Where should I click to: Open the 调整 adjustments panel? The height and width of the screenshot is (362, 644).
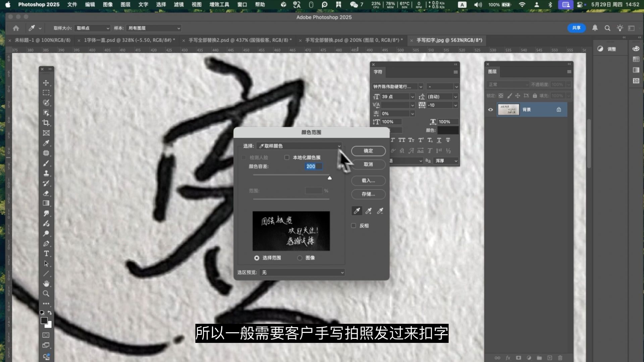pyautogui.click(x=607, y=49)
